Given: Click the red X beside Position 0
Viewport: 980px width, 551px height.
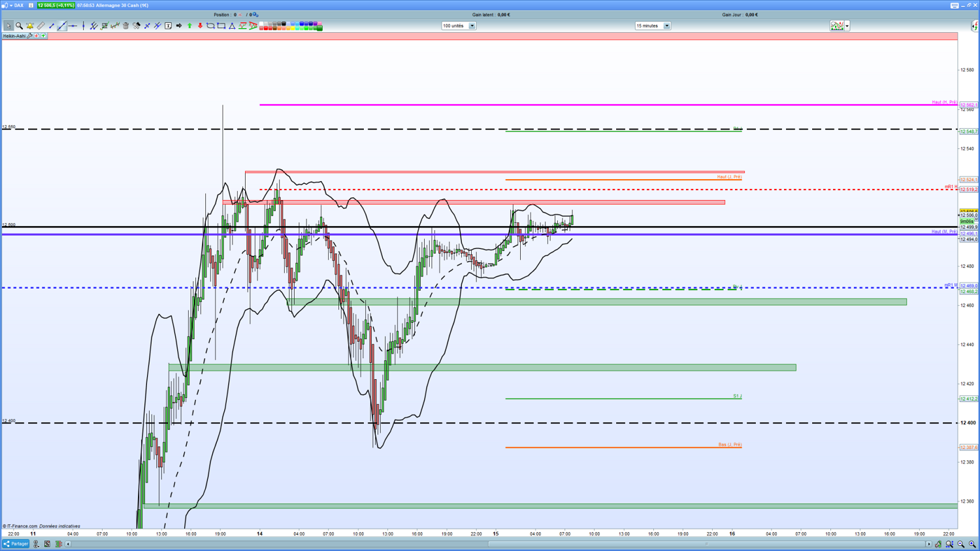Looking at the screenshot, I should pos(240,14).
